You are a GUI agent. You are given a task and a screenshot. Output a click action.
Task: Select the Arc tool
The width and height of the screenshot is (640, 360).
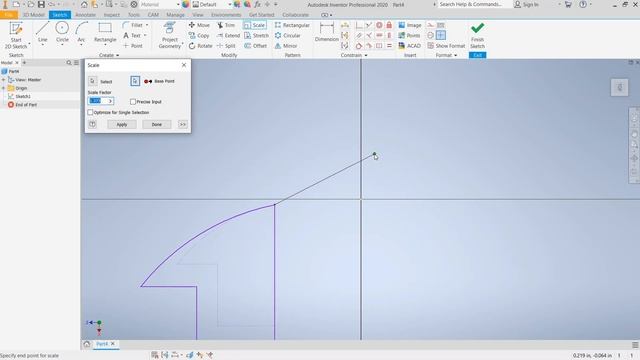coord(81,33)
